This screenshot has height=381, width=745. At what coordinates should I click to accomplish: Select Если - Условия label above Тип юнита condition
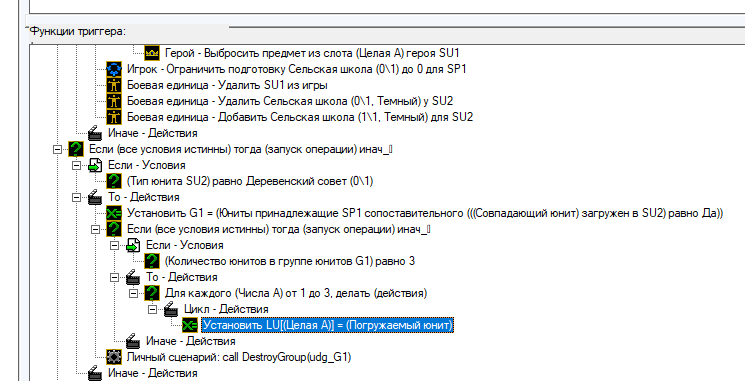pyautogui.click(x=146, y=165)
